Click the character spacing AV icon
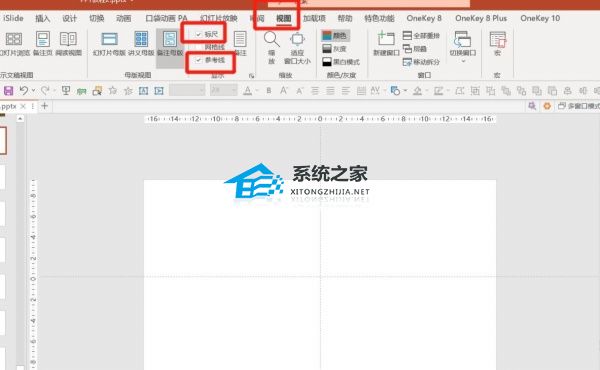Viewport: 600px width, 370px height. tap(375, 91)
